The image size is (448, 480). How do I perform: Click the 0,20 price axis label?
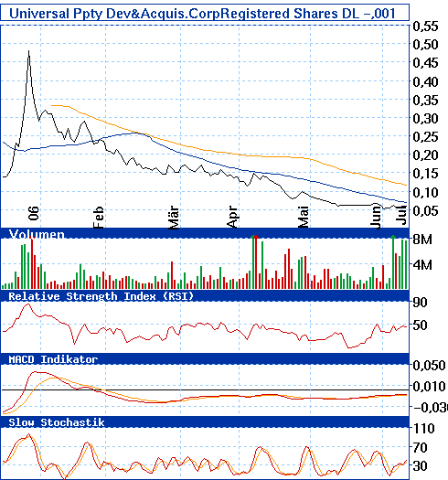[426, 155]
